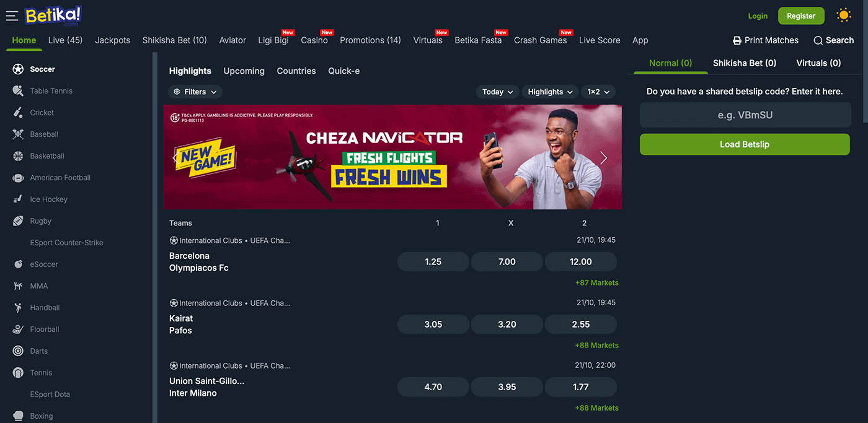Image resolution: width=868 pixels, height=423 pixels.
Task: Select the Darts target icon
Action: pos(18,351)
